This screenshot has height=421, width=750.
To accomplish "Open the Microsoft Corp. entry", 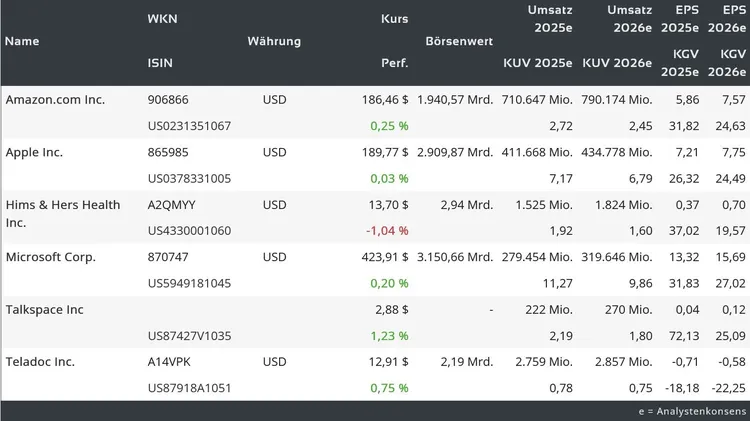I will click(x=50, y=257).
